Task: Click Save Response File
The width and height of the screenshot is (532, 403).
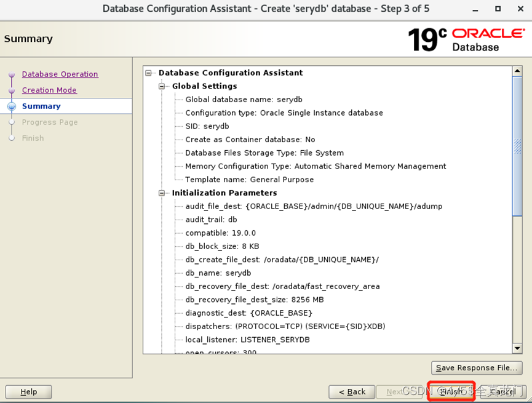Action: point(477,367)
